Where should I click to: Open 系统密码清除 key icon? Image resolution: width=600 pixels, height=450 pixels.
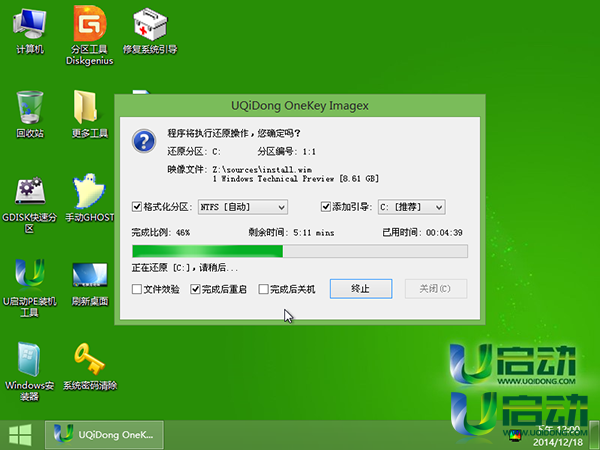click(90, 367)
